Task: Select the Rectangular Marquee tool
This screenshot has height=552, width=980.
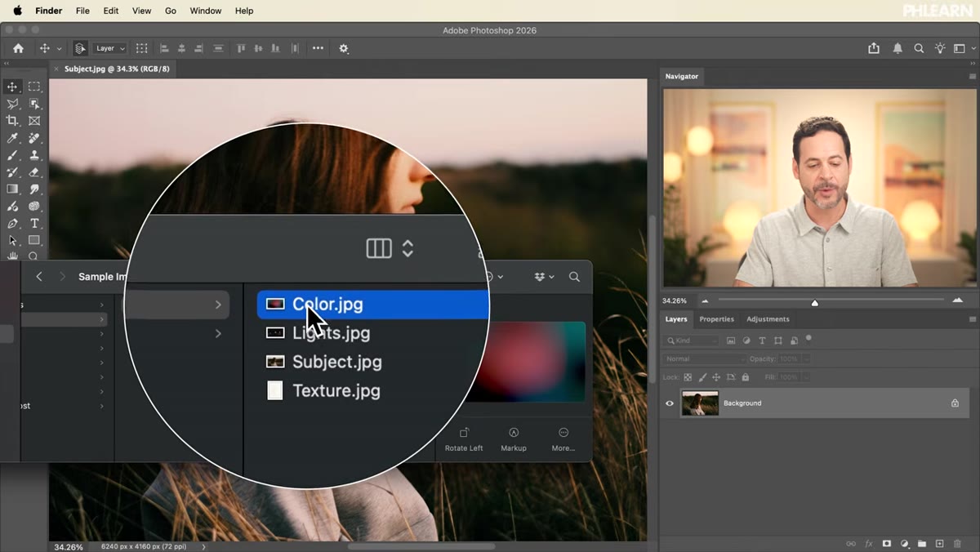Action: [x=34, y=87]
